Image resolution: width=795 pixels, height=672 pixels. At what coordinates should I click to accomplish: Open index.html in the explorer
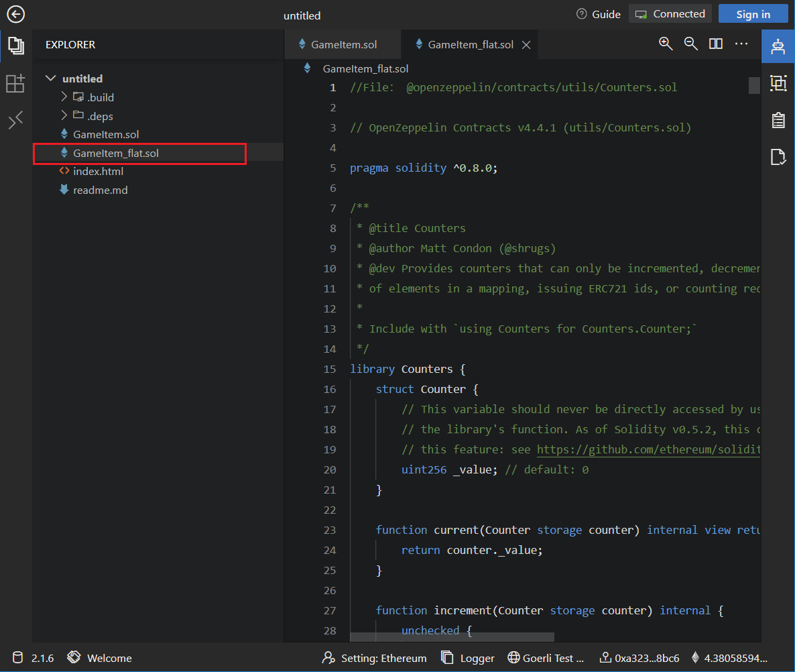click(98, 171)
